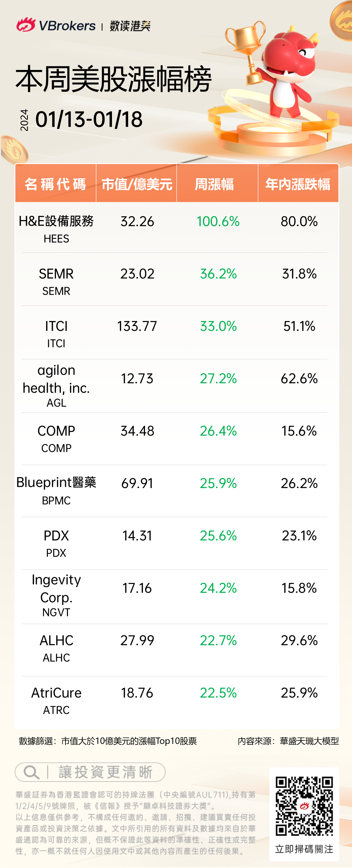Open the H&E設備服務 HEES row
352x868 pixels.
pyautogui.click(x=56, y=228)
